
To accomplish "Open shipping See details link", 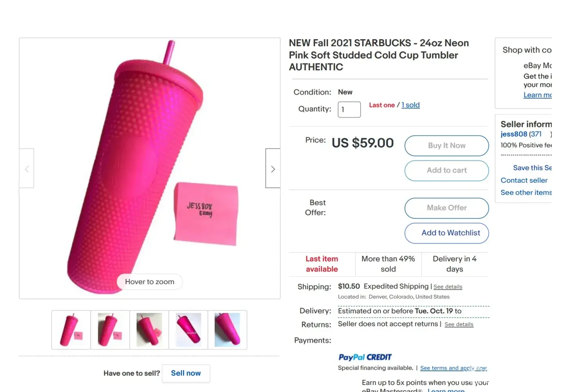I will [448, 287].
